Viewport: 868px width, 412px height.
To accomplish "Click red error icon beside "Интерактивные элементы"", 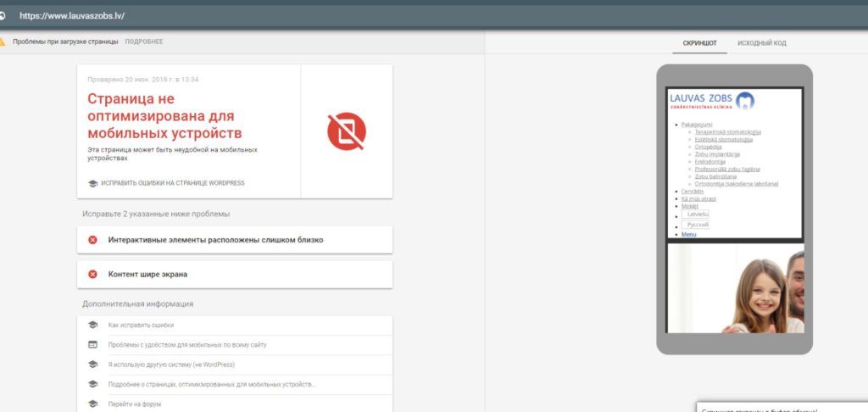I will pos(93,240).
